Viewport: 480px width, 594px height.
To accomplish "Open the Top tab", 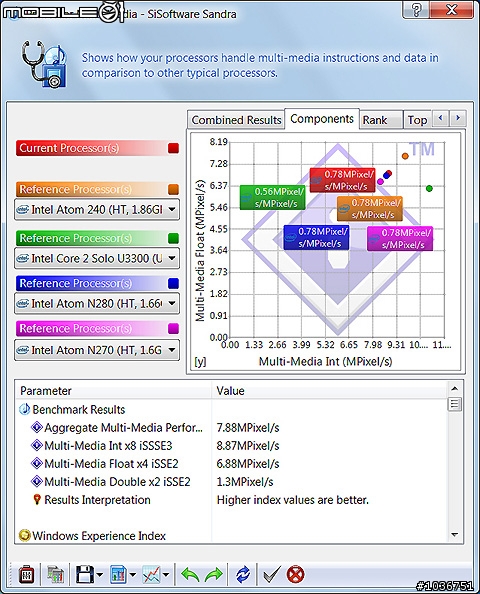I will [417, 120].
